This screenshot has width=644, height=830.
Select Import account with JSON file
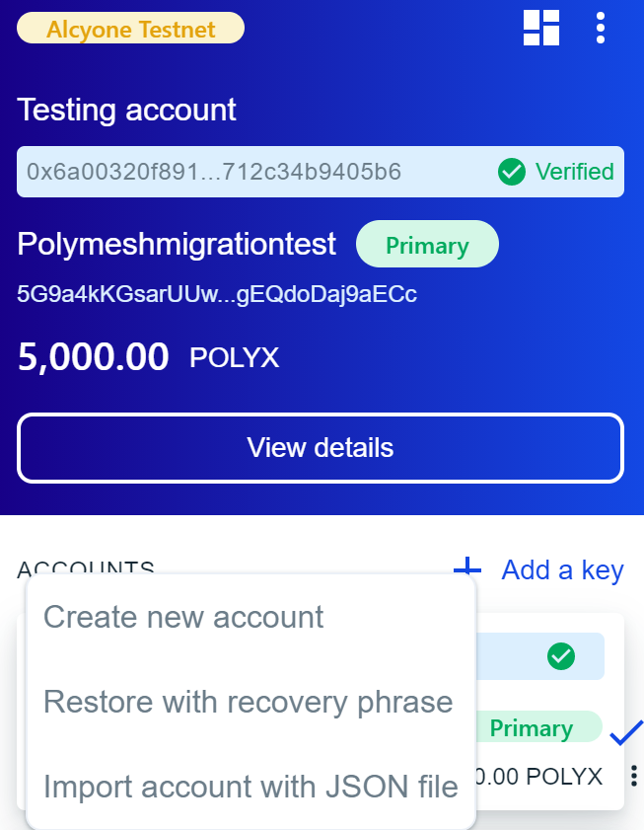pos(250,787)
